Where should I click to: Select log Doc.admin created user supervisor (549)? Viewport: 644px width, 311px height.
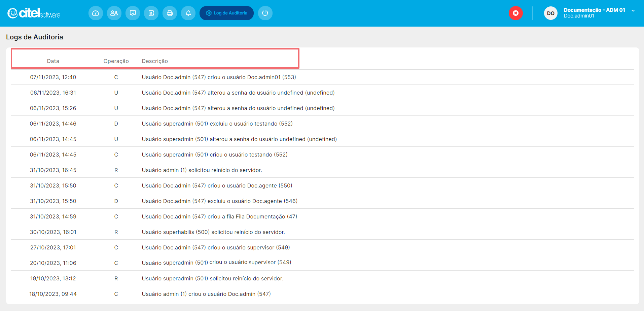click(x=216, y=247)
